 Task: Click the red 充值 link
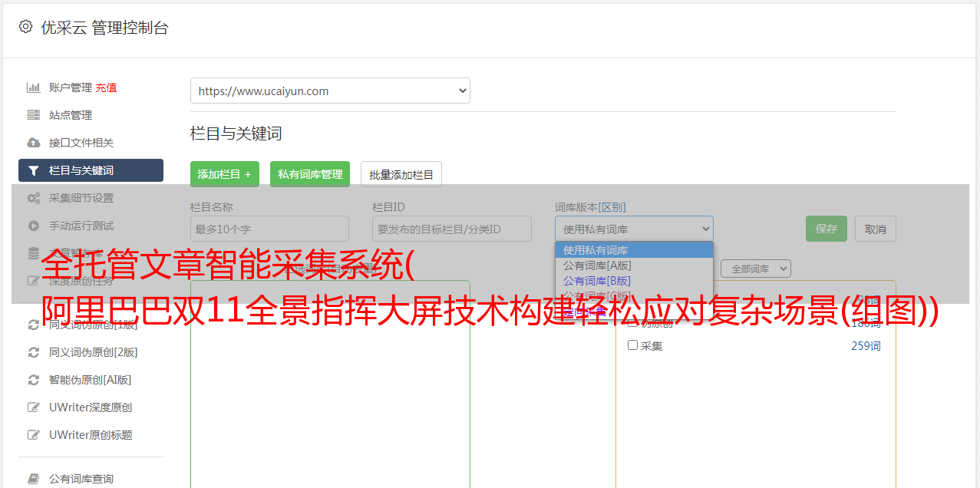(x=106, y=87)
